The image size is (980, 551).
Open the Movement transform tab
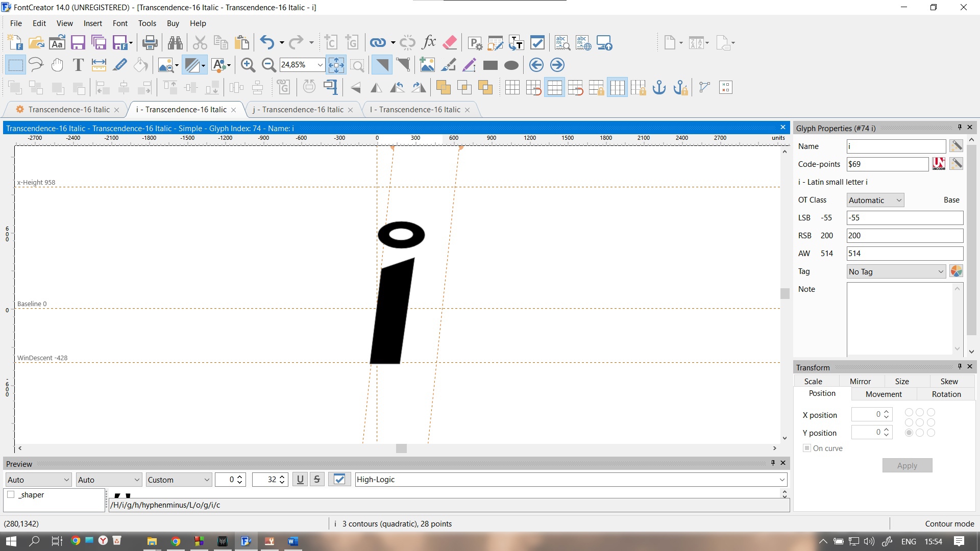tap(884, 394)
